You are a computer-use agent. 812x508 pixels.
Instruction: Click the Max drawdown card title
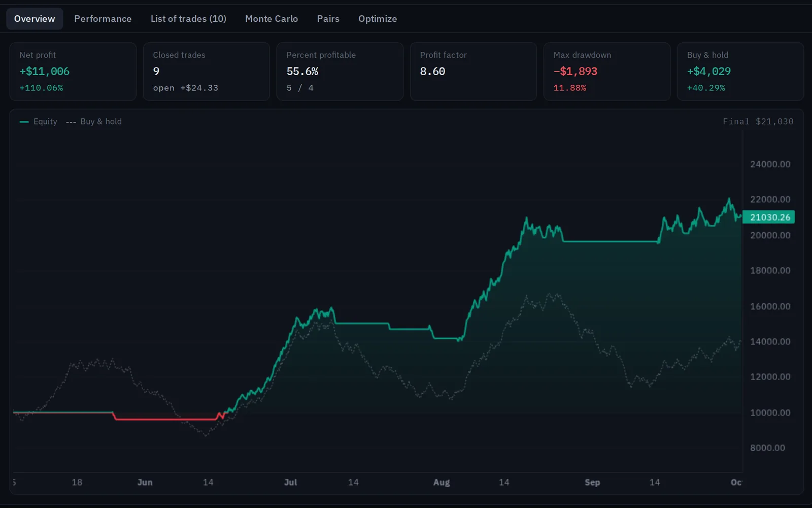tap(582, 55)
